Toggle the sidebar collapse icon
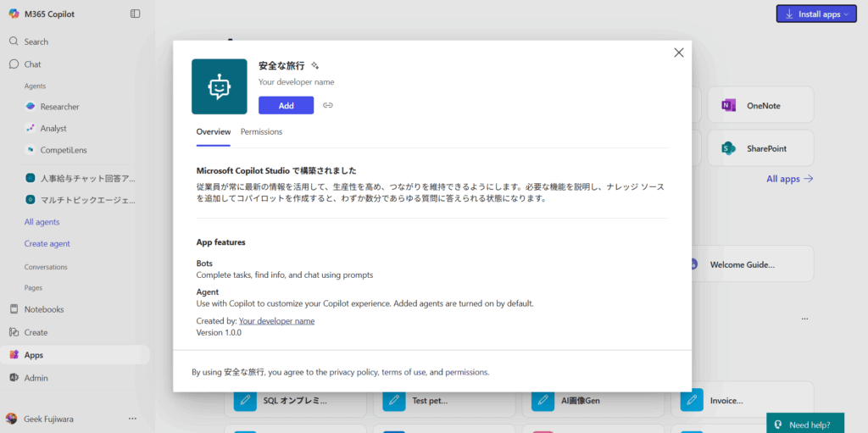868x433 pixels. 136,14
